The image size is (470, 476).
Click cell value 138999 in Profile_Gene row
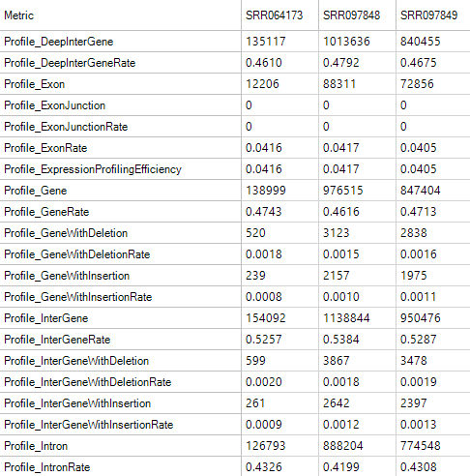[266, 191]
